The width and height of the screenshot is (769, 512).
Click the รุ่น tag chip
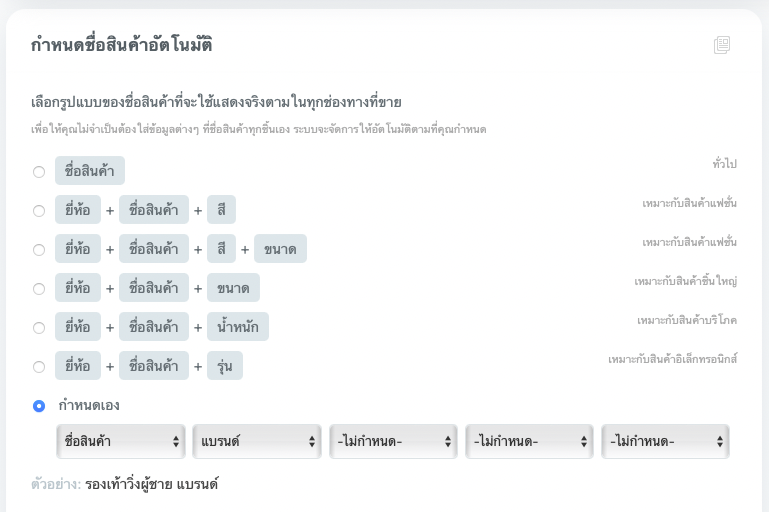click(225, 366)
